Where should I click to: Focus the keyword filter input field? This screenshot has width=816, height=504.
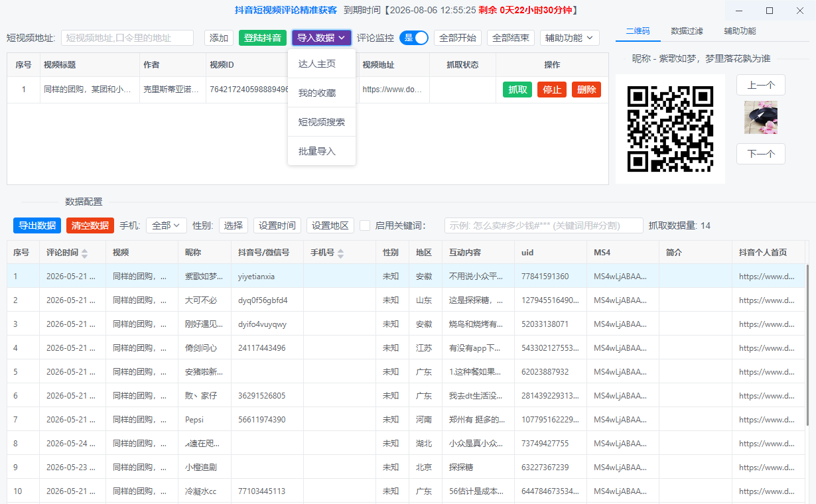coord(544,225)
